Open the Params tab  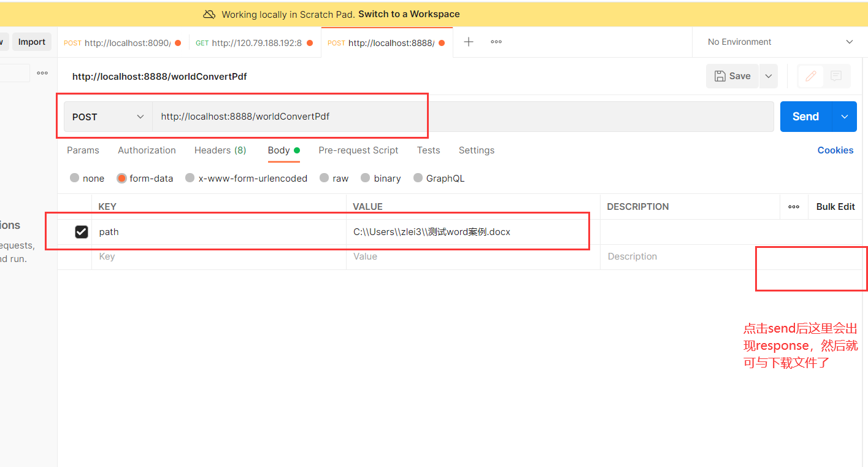[x=83, y=150]
